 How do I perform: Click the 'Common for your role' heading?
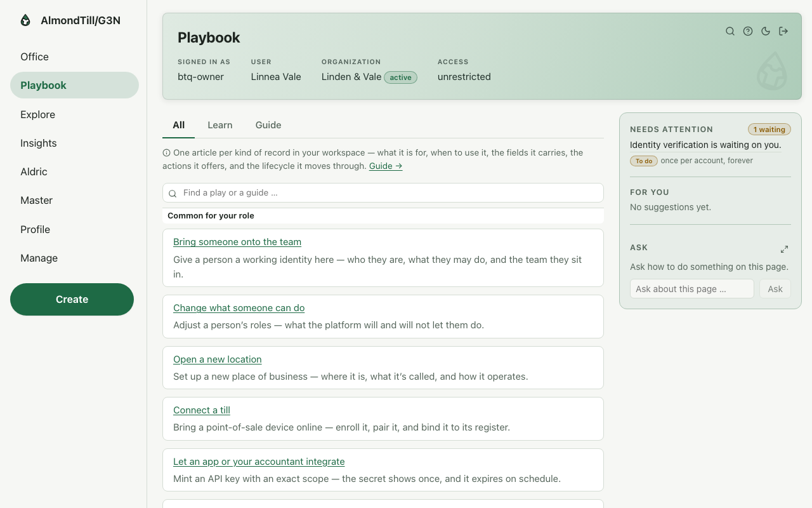[211, 216]
